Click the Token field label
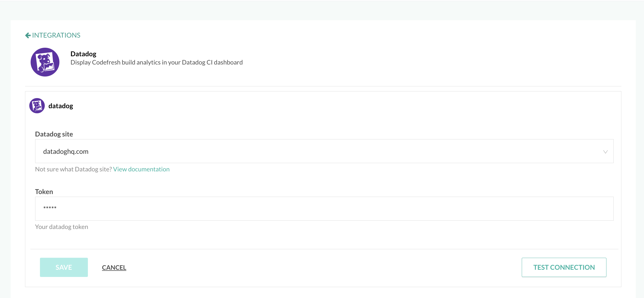This screenshot has width=644, height=298. 44,192
